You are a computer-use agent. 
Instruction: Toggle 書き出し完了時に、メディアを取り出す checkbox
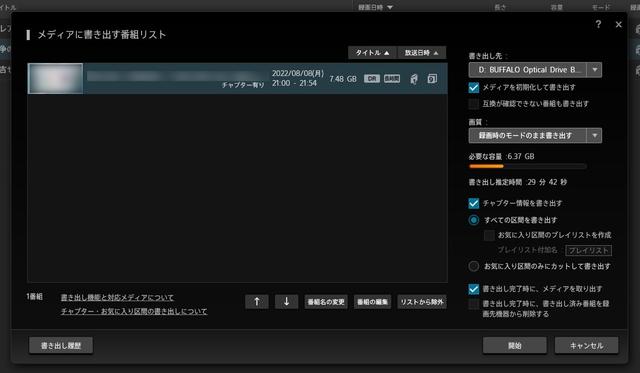coord(473,289)
